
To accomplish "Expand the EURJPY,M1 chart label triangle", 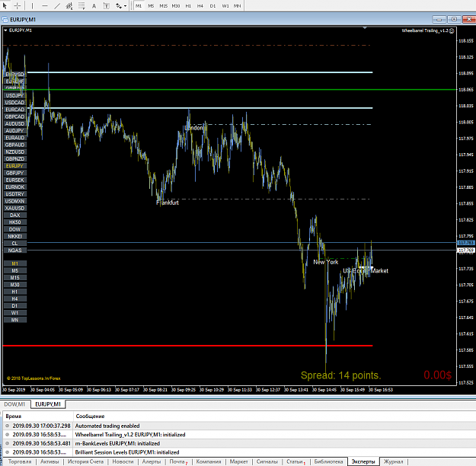I will coord(5,30).
